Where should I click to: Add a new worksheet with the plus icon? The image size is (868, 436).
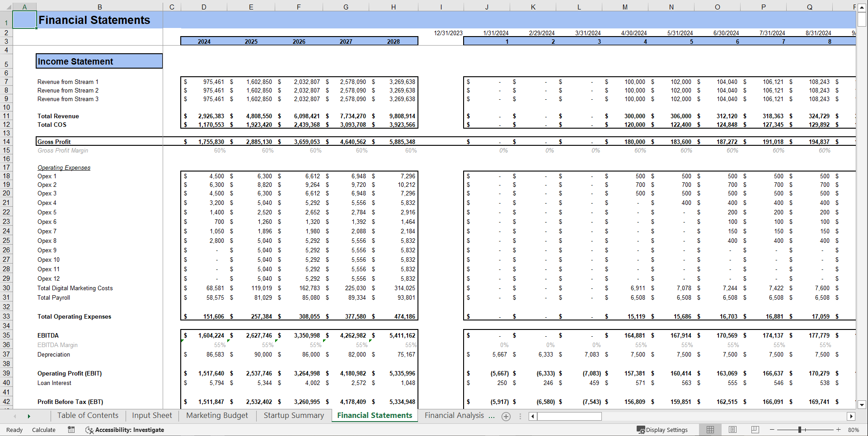point(506,417)
